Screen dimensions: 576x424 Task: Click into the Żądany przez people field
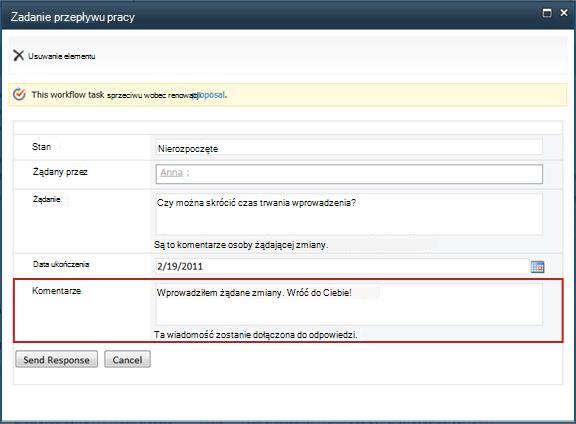pos(349,174)
